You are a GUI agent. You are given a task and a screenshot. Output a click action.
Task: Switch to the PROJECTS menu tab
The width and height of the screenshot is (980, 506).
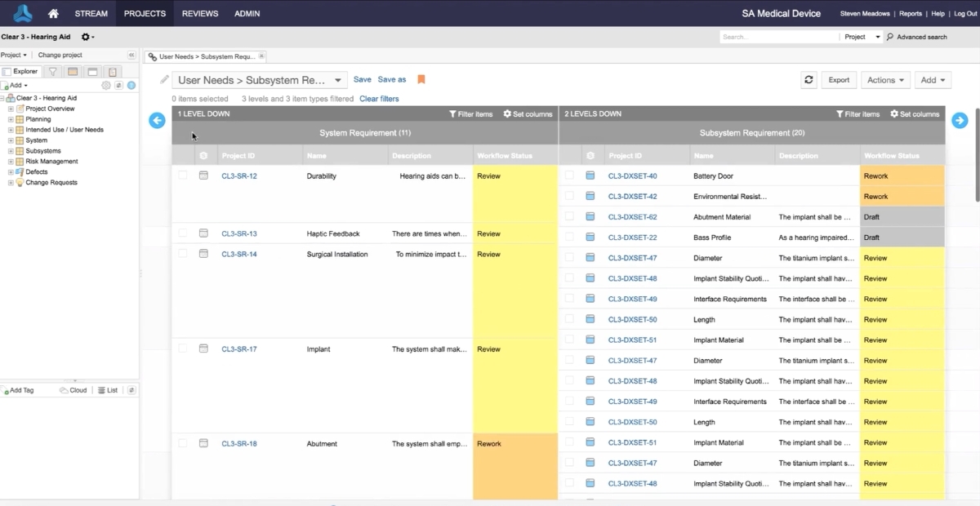coord(145,13)
